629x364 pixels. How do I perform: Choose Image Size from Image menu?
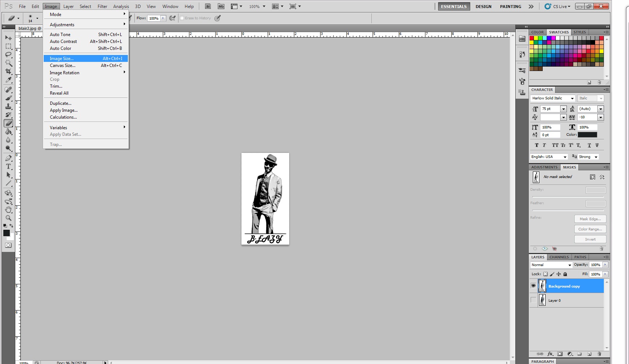click(86, 59)
